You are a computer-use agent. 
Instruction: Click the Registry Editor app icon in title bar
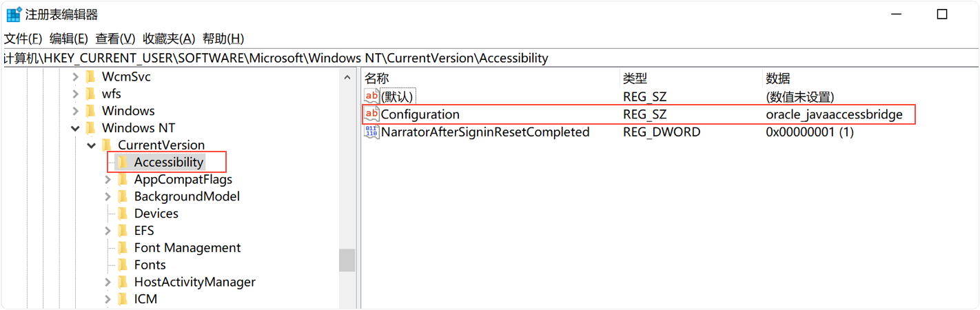pos(14,14)
